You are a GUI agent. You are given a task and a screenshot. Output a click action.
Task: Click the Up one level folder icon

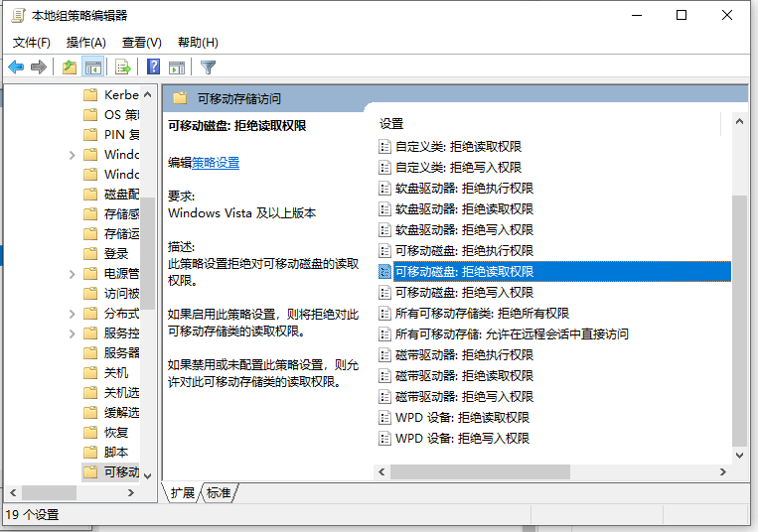coord(70,67)
